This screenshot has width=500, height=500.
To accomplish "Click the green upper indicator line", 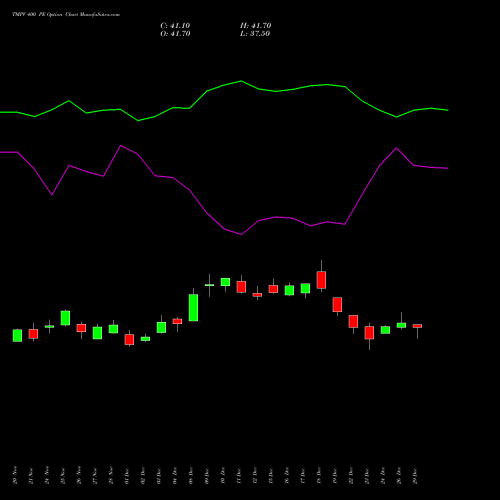I will pos(241,81).
